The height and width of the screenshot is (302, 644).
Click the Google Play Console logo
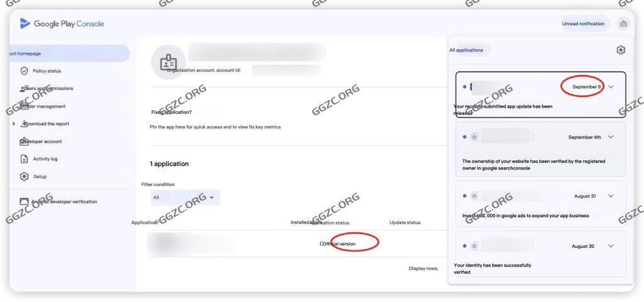pos(62,24)
